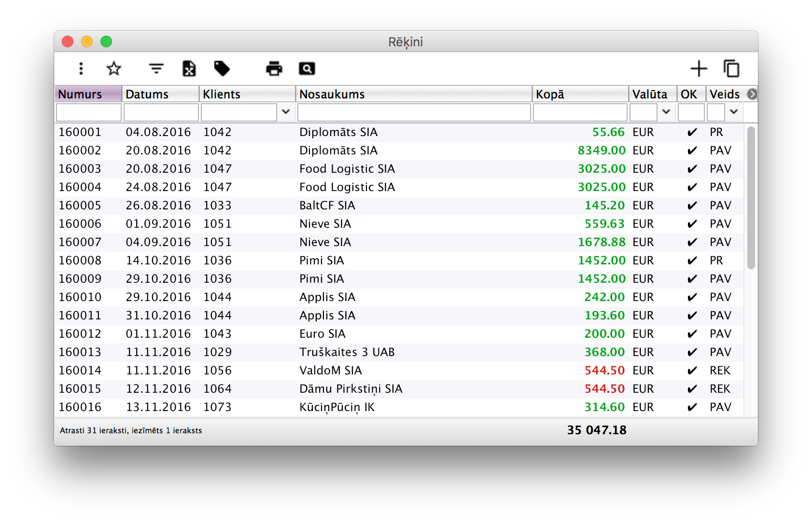Screen dimensions: 812x523
Task: Expand the Klients filter dropdown
Action: tap(286, 112)
